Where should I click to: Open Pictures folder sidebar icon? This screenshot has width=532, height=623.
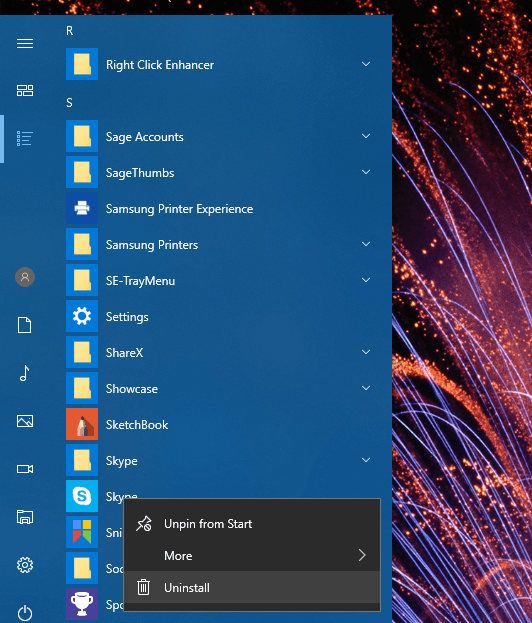[25, 421]
